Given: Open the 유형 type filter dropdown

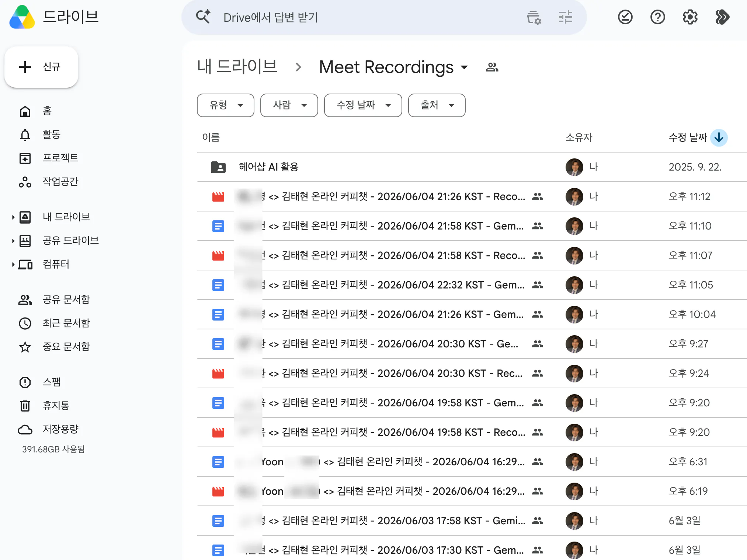Looking at the screenshot, I should tap(226, 105).
